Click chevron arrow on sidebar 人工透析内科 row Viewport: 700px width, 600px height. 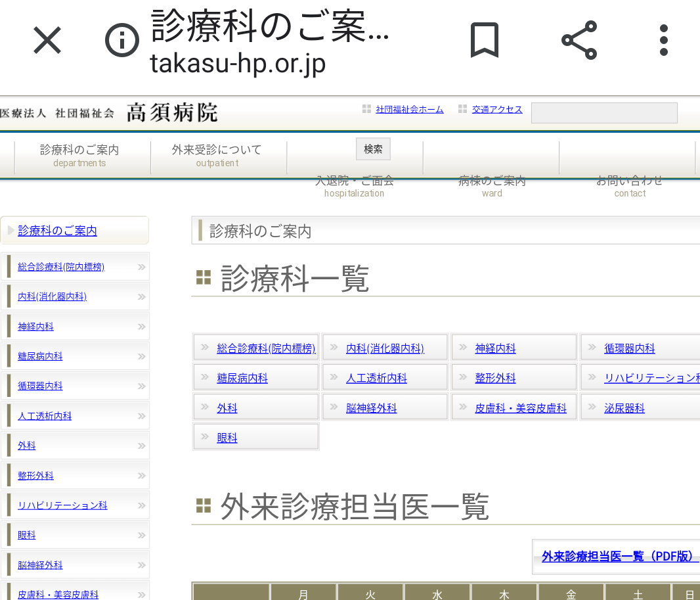pyautogui.click(x=142, y=416)
